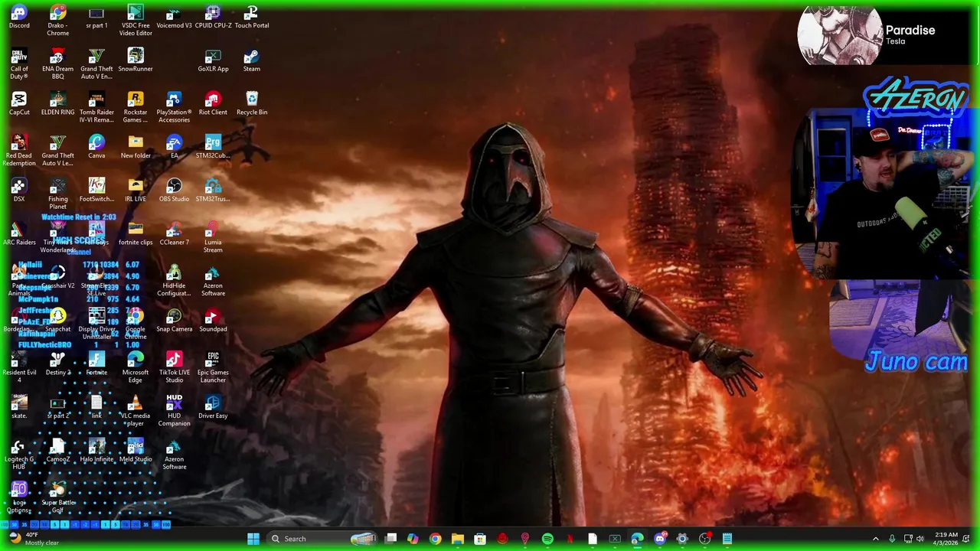Open the SnowRunner desktop shortcut

click(x=136, y=60)
